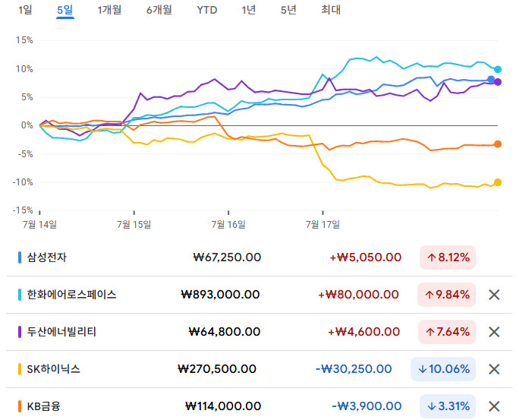Click the cyan 한화에어로스페이스 endpoint dot
Viewport: 532px width, 420px height.
(x=498, y=69)
